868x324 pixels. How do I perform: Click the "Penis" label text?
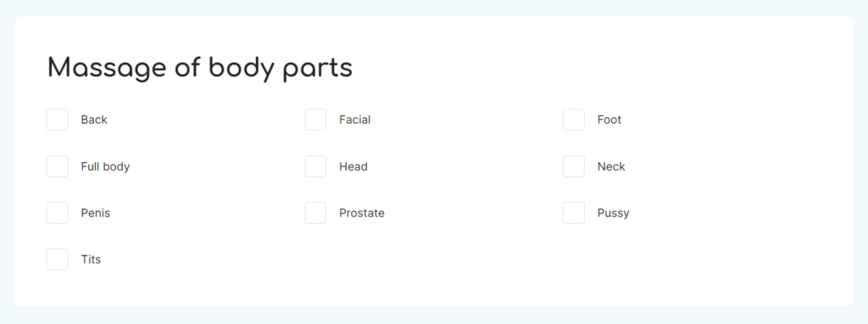click(x=95, y=213)
